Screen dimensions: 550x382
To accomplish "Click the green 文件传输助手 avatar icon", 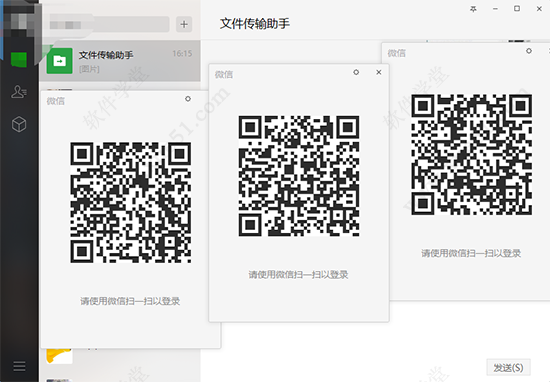I will (x=60, y=61).
